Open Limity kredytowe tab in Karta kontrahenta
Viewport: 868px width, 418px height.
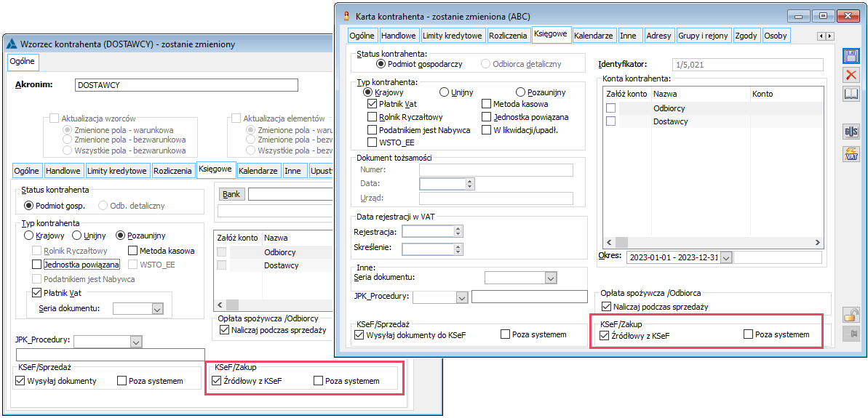pyautogui.click(x=453, y=36)
